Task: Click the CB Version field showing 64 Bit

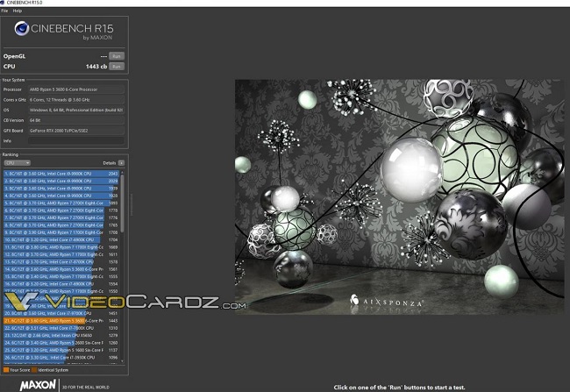Action: click(x=76, y=120)
